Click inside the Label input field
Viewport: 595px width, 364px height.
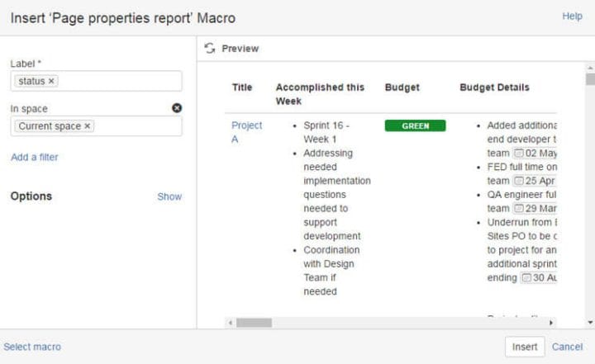pos(120,81)
